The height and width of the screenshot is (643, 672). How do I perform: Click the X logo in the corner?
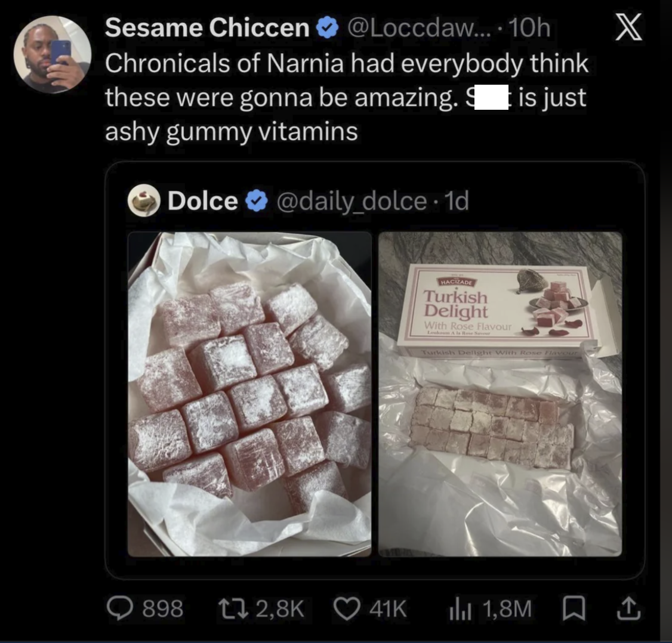pos(628,27)
